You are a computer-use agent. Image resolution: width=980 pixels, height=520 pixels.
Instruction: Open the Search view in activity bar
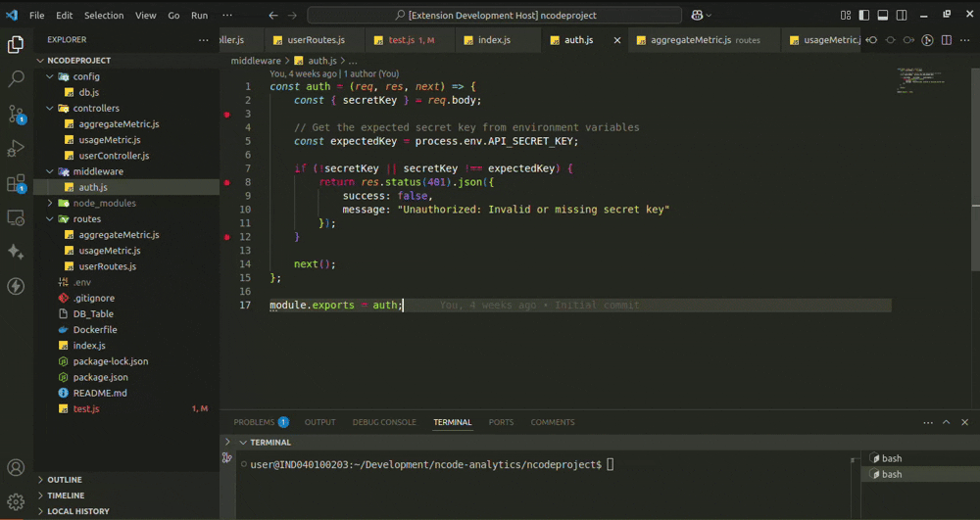pos(16,78)
